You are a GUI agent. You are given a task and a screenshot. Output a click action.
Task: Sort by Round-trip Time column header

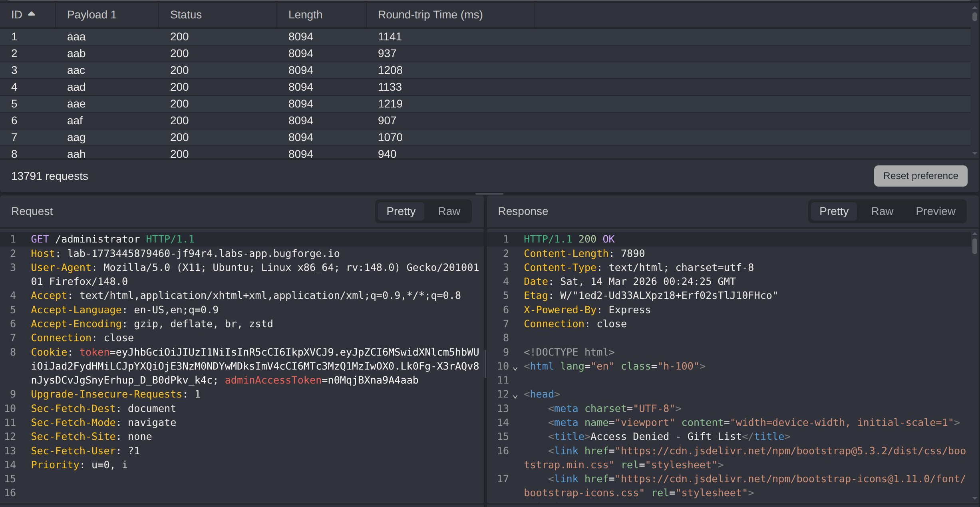coord(430,15)
